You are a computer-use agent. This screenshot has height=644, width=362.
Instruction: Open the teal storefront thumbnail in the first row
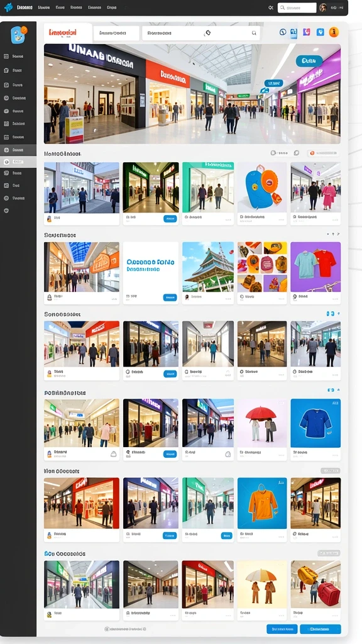coord(208,187)
